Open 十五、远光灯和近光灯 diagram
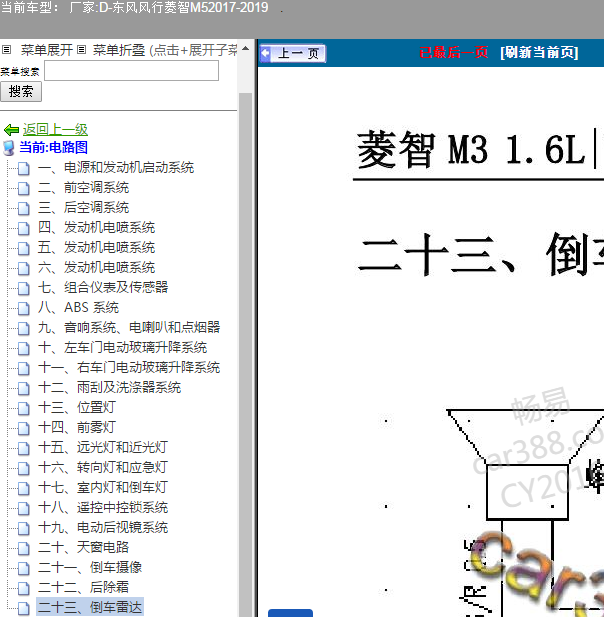Viewport: 604px width, 617px height. 103,447
